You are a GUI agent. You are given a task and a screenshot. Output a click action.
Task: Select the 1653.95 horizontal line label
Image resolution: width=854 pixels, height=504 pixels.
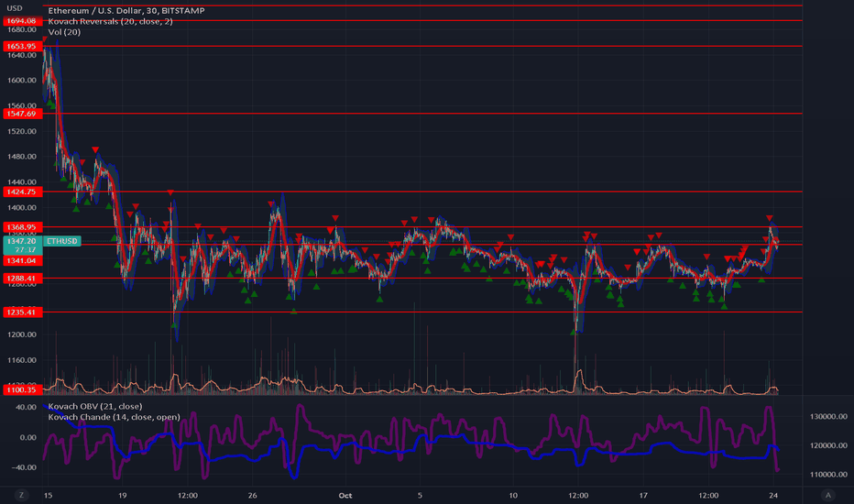tap(22, 47)
